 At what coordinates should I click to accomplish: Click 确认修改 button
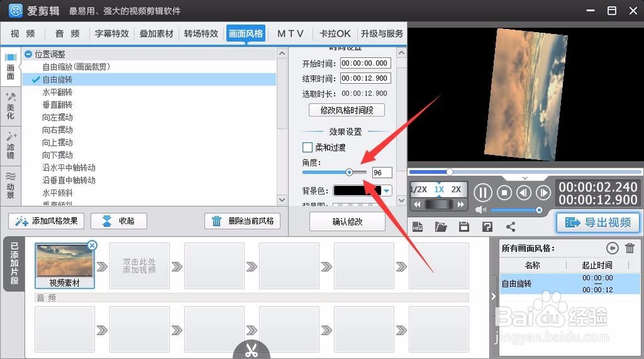tap(348, 222)
